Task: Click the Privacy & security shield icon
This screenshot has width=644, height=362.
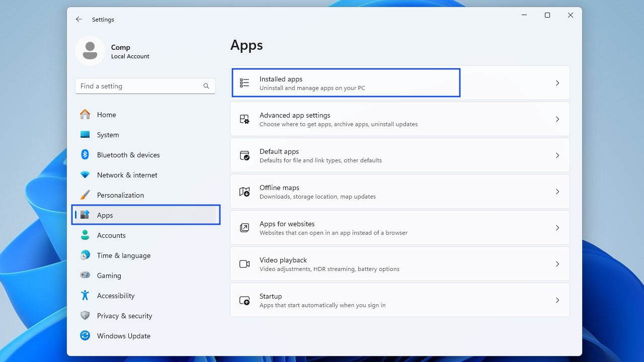Action: click(85, 316)
